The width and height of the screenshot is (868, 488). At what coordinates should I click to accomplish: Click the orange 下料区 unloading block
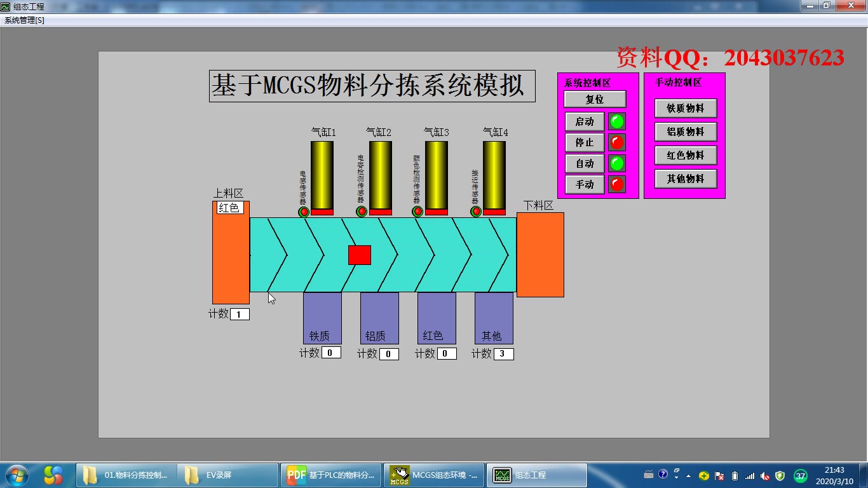pos(540,255)
